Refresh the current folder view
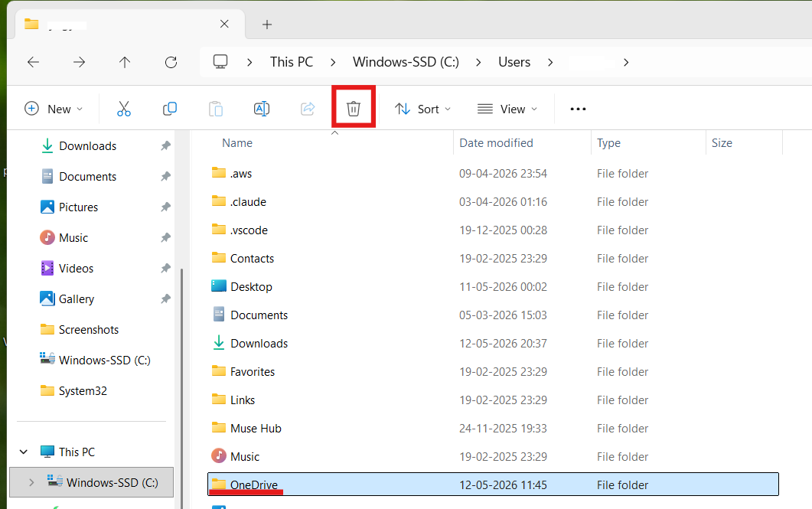The width and height of the screenshot is (812, 509). [171, 62]
